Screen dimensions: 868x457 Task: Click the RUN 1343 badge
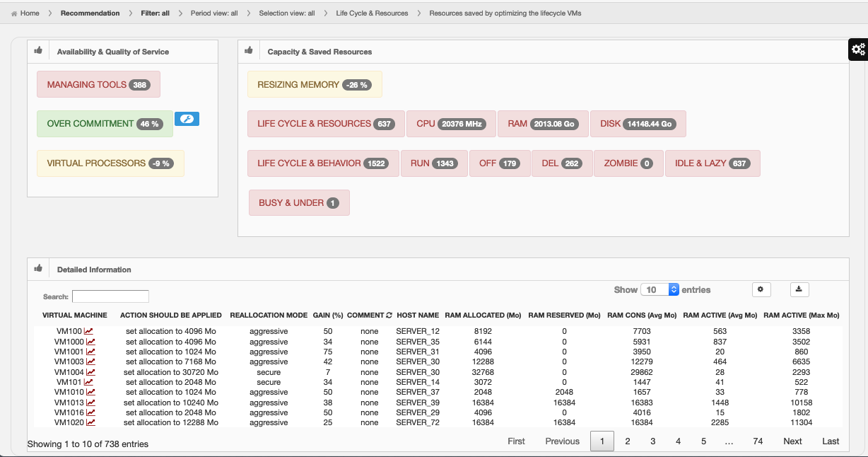434,163
